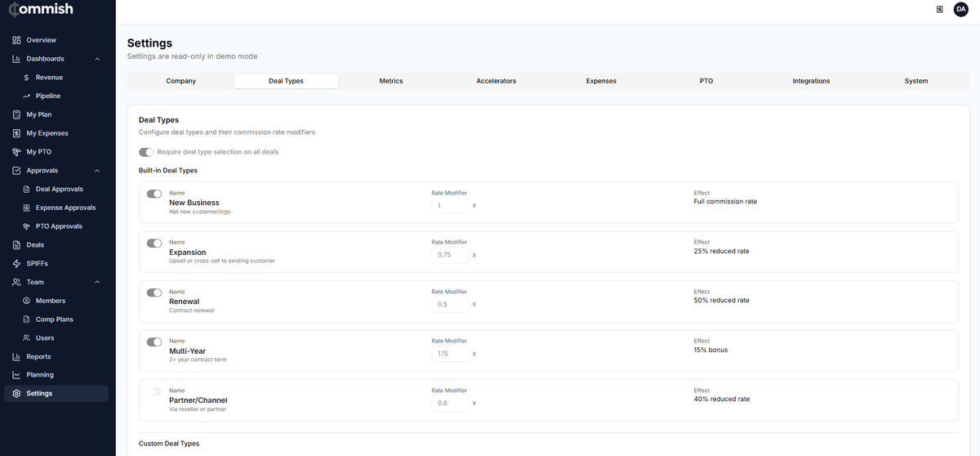Click the My Expenses receipt icon
Viewport: 980px width, 456px height.
[16, 133]
